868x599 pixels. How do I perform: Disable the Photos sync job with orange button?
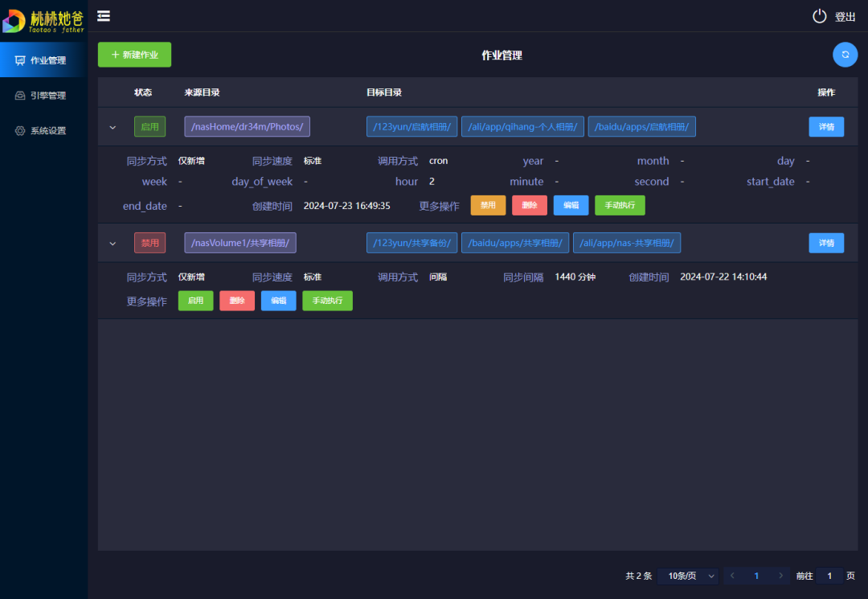click(x=488, y=205)
